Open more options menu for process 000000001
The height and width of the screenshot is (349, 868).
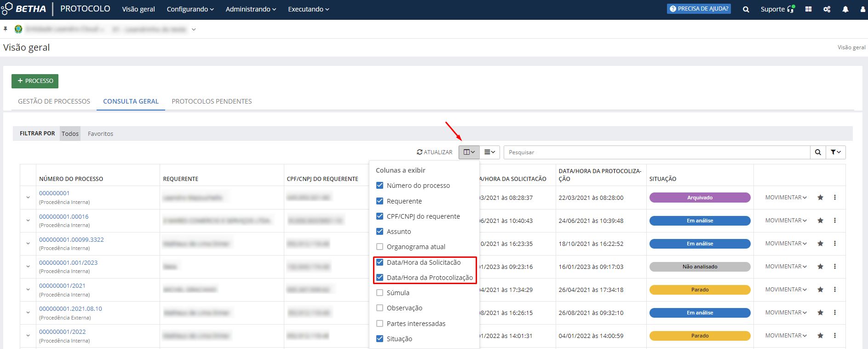(x=835, y=198)
